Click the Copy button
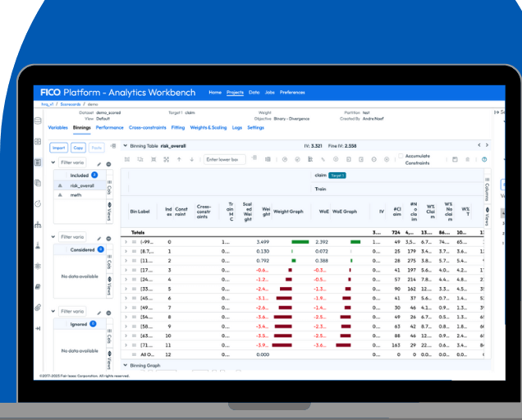This screenshot has width=522, height=420. pyautogui.click(x=78, y=148)
